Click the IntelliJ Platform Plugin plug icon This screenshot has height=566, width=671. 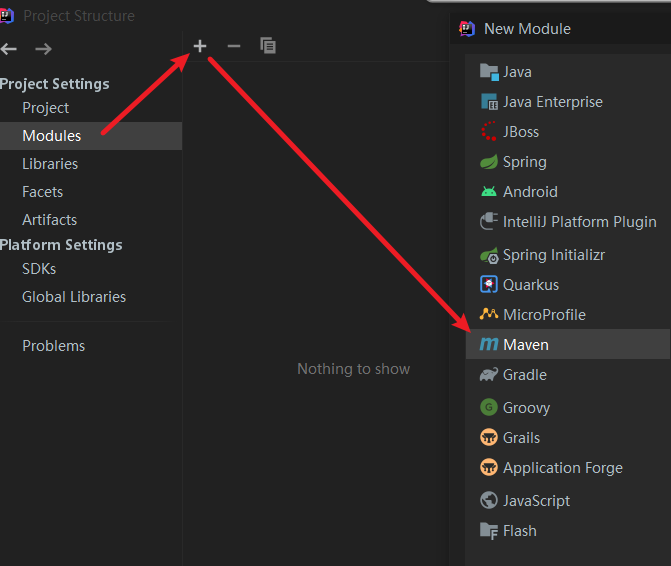pos(489,221)
